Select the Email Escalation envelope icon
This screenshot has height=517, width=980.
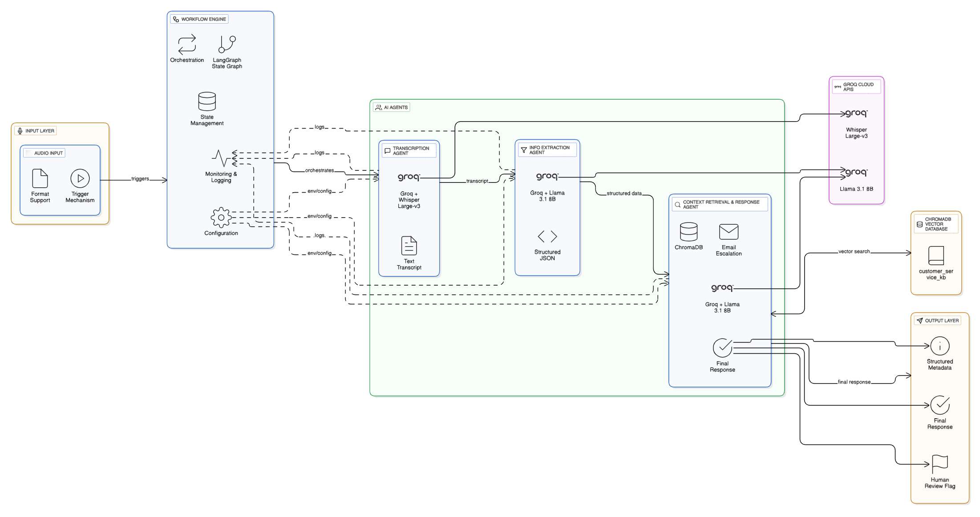click(729, 232)
